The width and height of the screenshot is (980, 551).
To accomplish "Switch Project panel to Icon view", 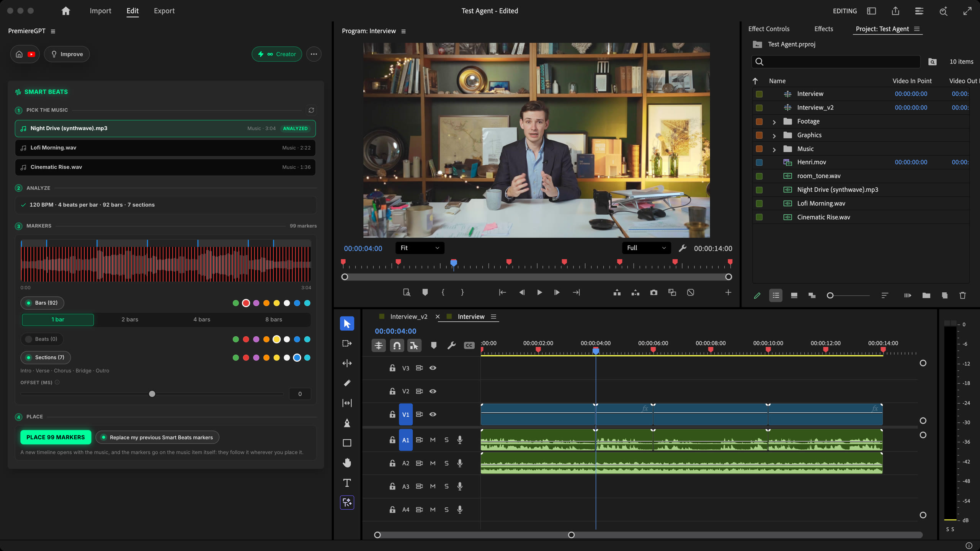I will click(x=794, y=295).
